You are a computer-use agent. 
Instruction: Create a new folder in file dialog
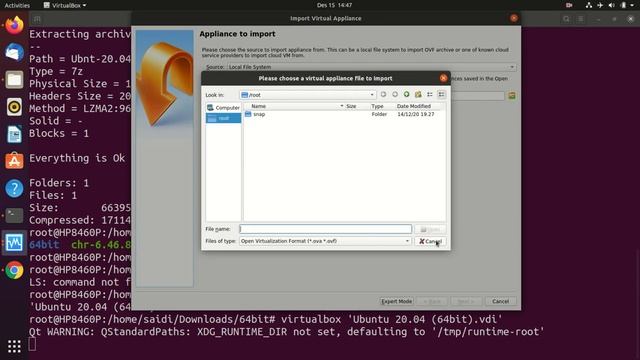tap(418, 95)
